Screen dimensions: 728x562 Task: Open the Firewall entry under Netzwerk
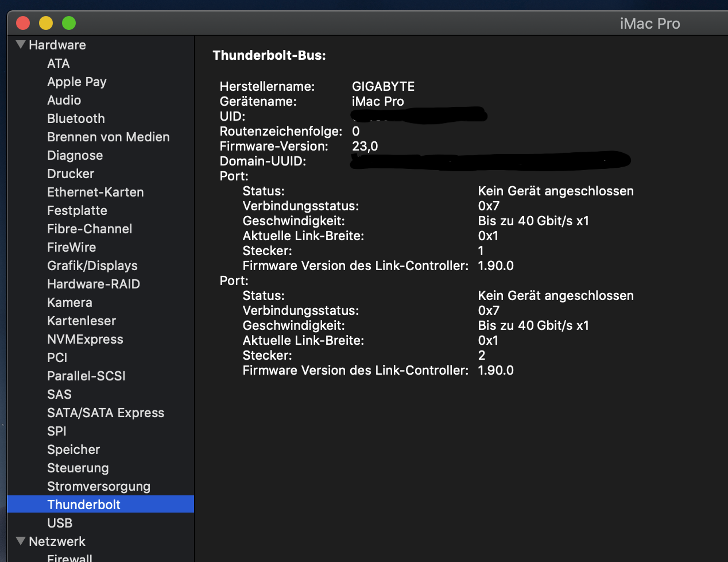click(69, 557)
